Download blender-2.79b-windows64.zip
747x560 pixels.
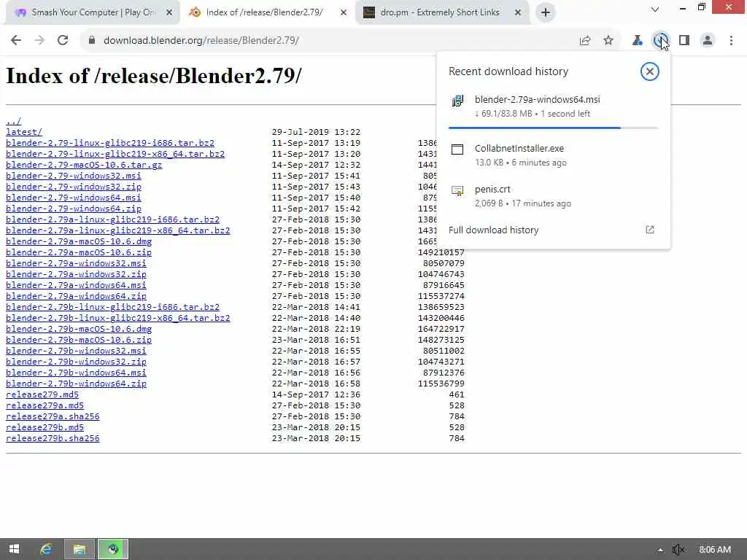(x=76, y=384)
